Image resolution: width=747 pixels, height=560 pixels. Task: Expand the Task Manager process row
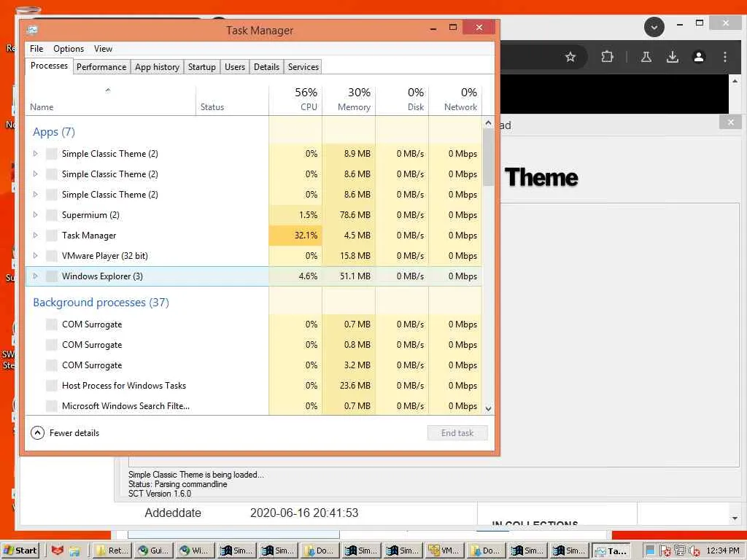click(x=35, y=236)
